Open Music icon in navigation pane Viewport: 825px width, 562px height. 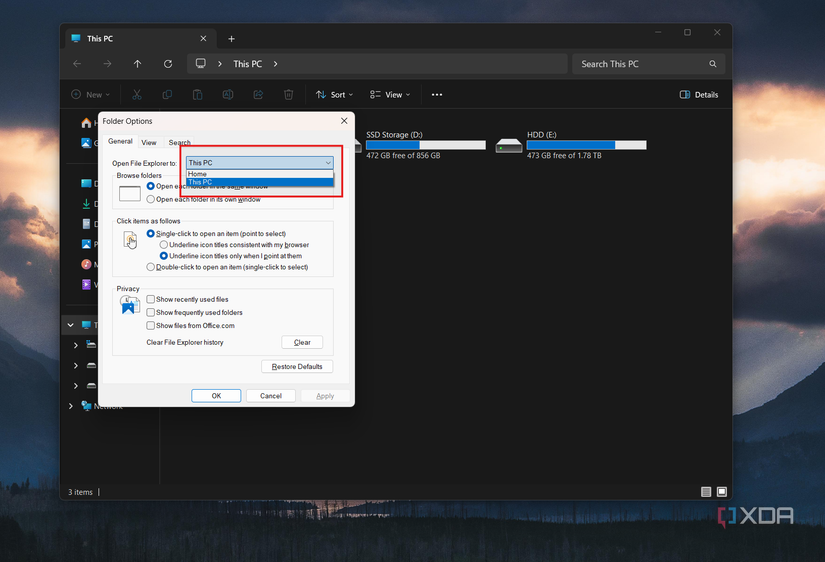pyautogui.click(x=86, y=264)
